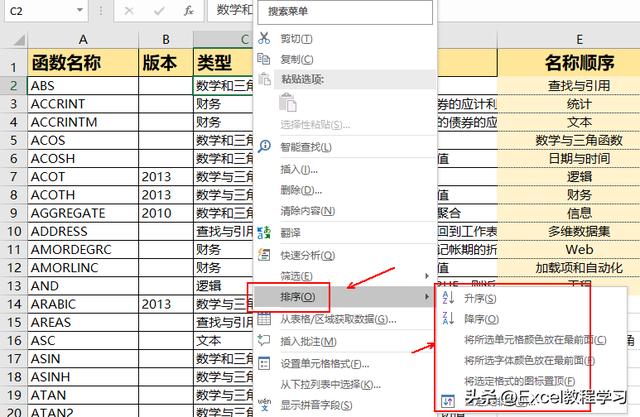The height and width of the screenshot is (417, 640).
Task: Click the select-all corner triangle
Action: pos(19,40)
